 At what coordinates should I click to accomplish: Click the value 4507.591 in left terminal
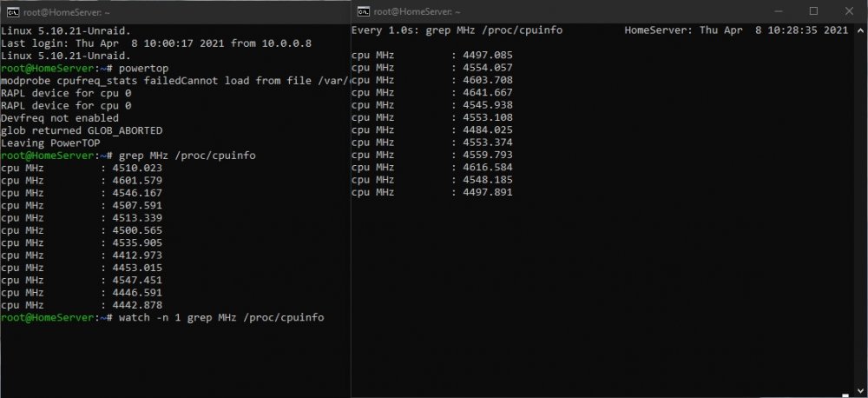pos(137,206)
